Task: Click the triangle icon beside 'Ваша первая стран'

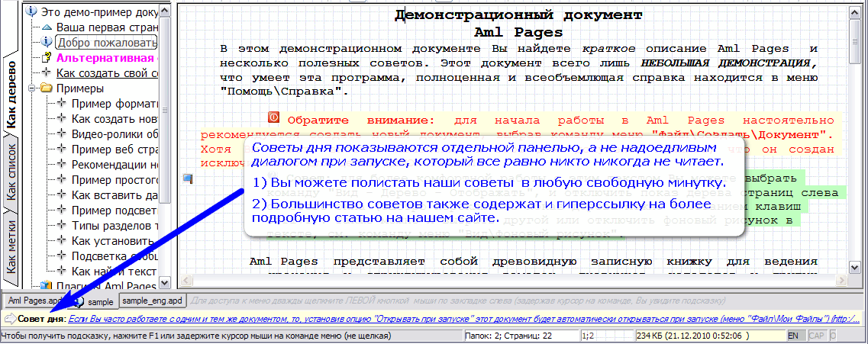Action: coord(47,27)
